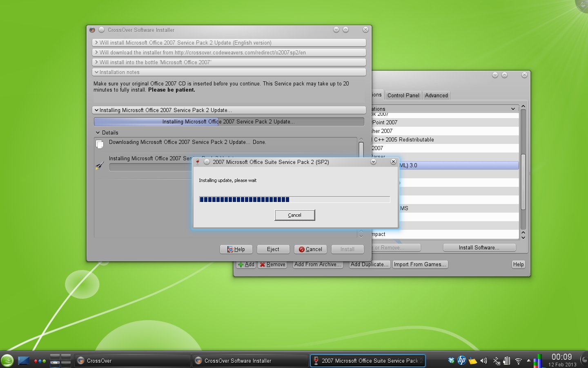Click the 'Installing Microsoft Office 2007 Service Pack 2 Update...' progress bar
This screenshot has height=368, width=588.
point(229,121)
